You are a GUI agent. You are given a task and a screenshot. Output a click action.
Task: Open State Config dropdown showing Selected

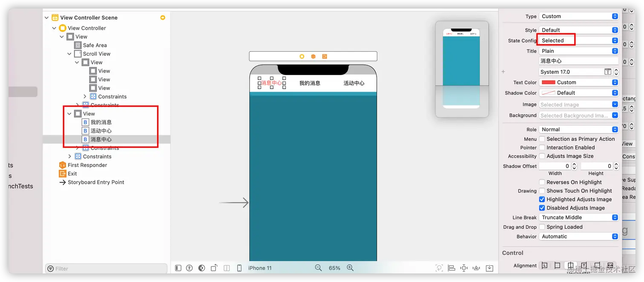point(578,41)
